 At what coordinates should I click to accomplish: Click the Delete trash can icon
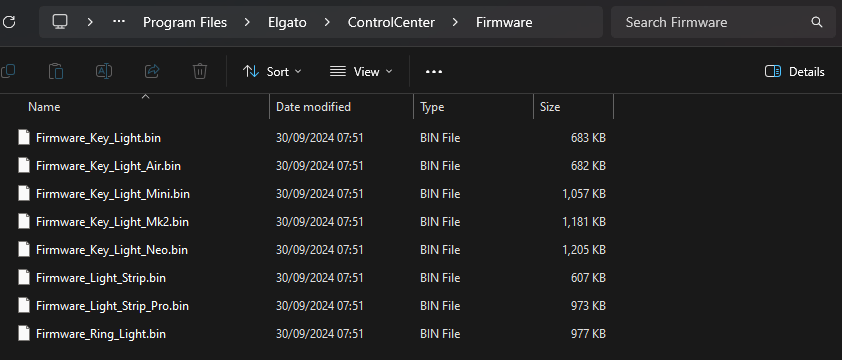(x=200, y=71)
